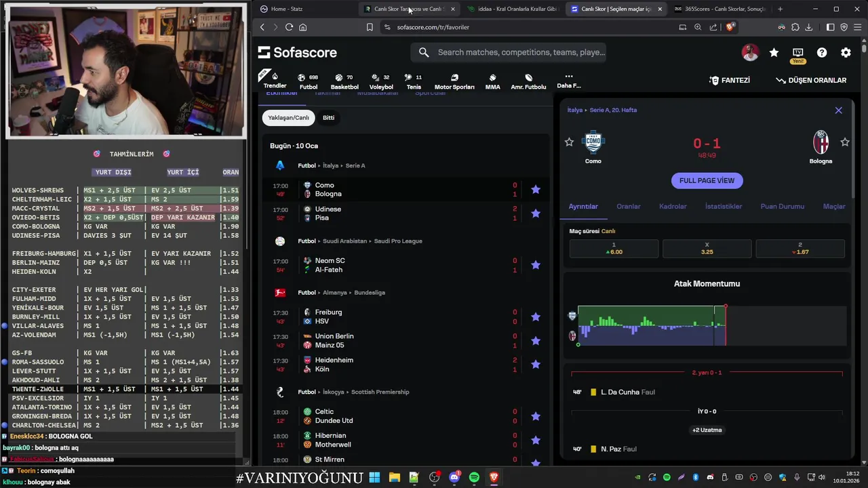The width and height of the screenshot is (868, 488).
Task: Open the MMA sport category
Action: pos(493,81)
